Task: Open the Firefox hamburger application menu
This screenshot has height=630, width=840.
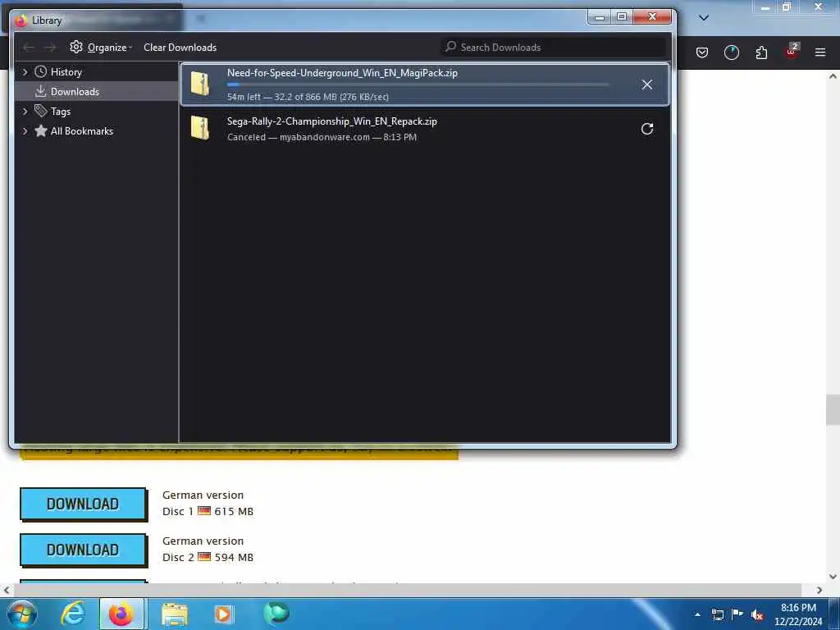Action: point(820,52)
